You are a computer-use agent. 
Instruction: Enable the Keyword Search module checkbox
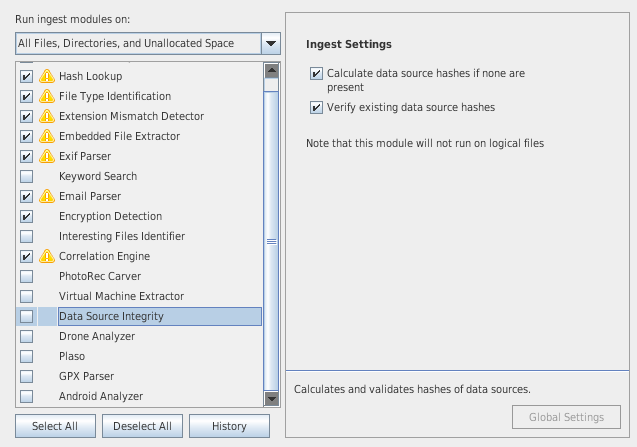pos(26,177)
